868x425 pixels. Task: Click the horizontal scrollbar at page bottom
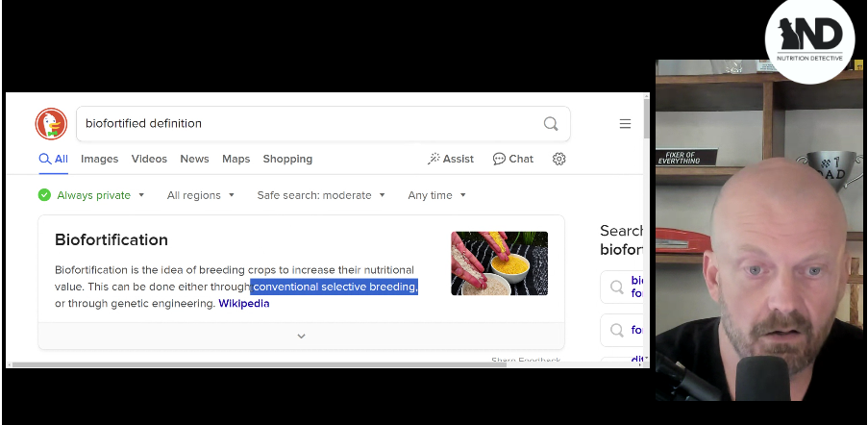click(252, 364)
